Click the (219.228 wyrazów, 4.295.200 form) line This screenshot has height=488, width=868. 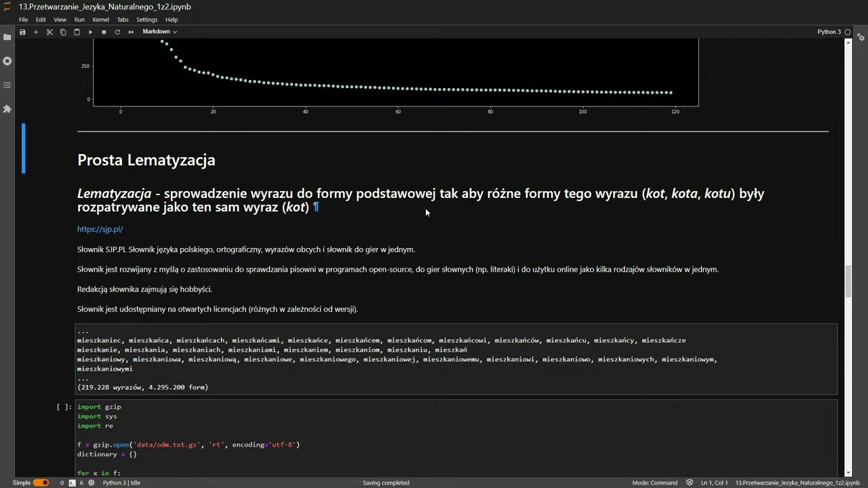tap(142, 387)
